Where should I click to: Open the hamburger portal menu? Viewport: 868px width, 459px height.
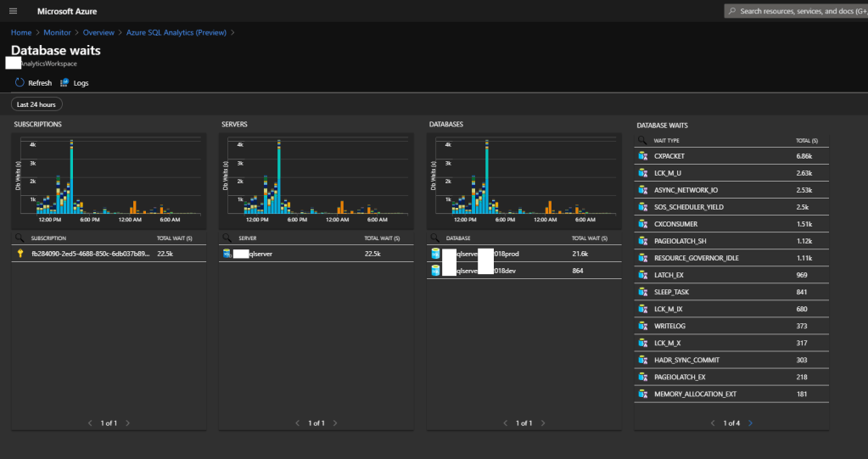tap(13, 11)
